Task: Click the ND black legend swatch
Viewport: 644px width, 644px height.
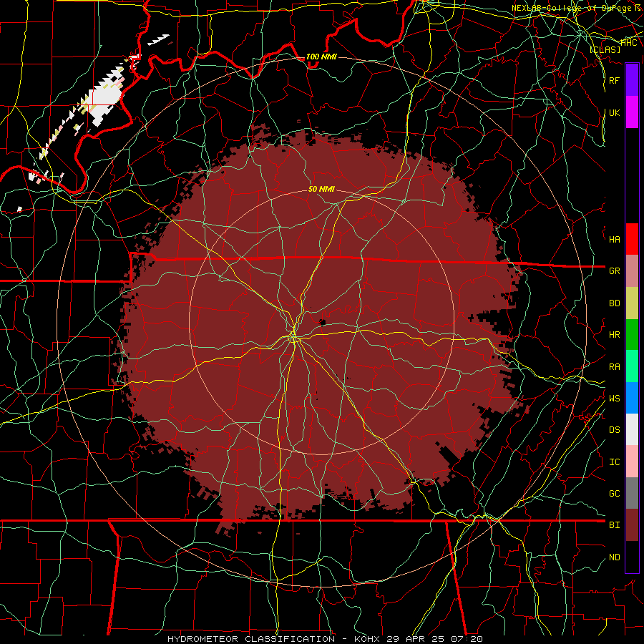Action: point(632,557)
